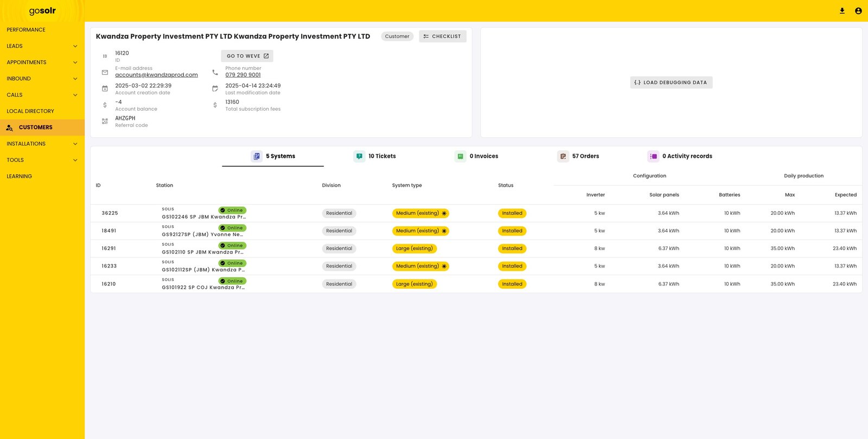Switch to the 57 Orders tab
This screenshot has width=868, height=439.
(x=578, y=156)
